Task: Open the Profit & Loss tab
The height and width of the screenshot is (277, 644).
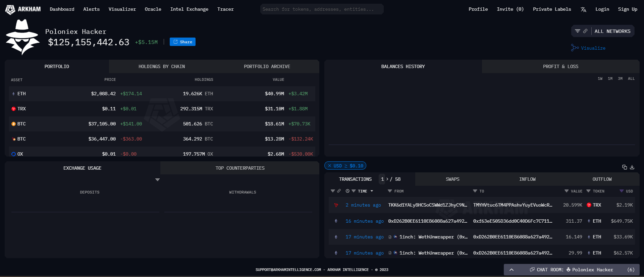Action: (x=560, y=66)
